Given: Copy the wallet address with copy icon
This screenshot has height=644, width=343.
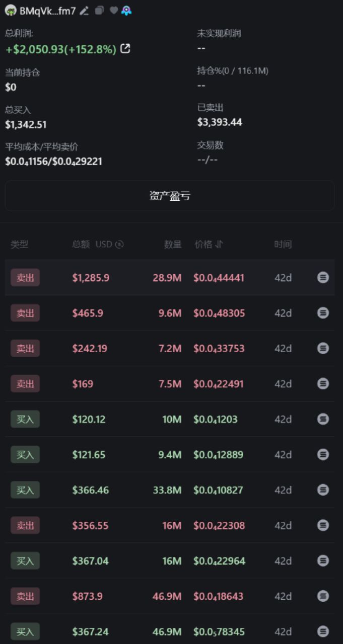Looking at the screenshot, I should pyautogui.click(x=99, y=11).
